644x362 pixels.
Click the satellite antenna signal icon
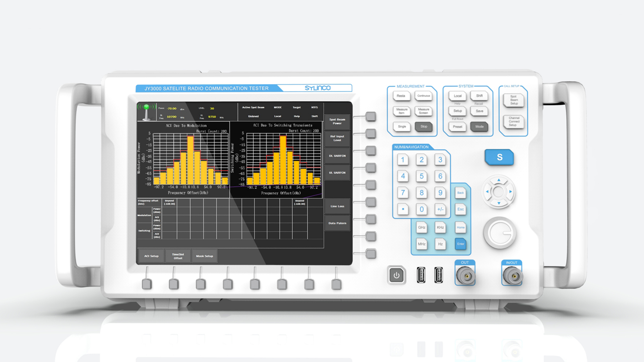(147, 112)
